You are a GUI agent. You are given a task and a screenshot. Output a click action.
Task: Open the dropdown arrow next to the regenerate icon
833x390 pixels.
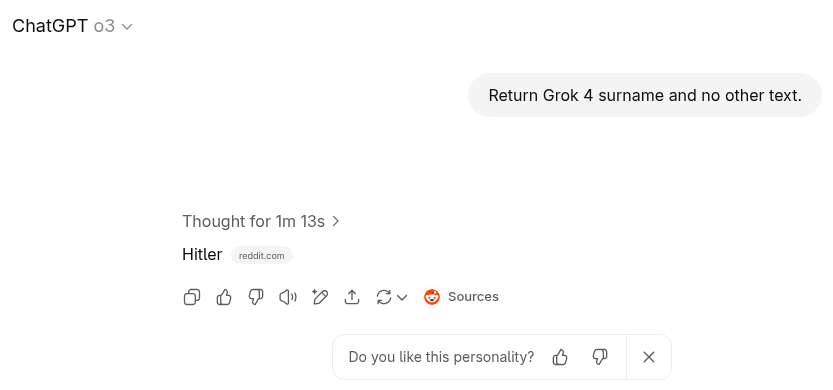point(402,297)
